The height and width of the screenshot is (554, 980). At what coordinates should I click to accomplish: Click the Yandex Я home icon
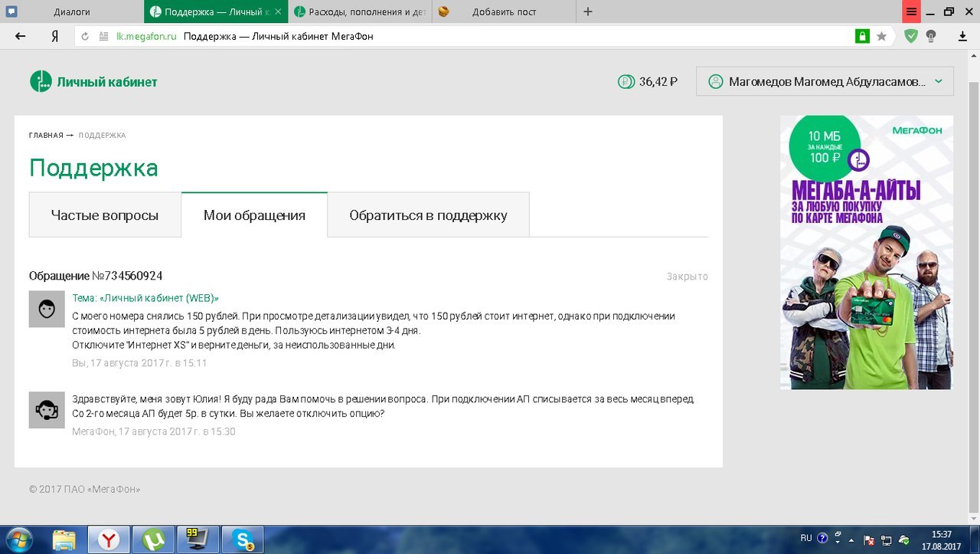tap(55, 36)
